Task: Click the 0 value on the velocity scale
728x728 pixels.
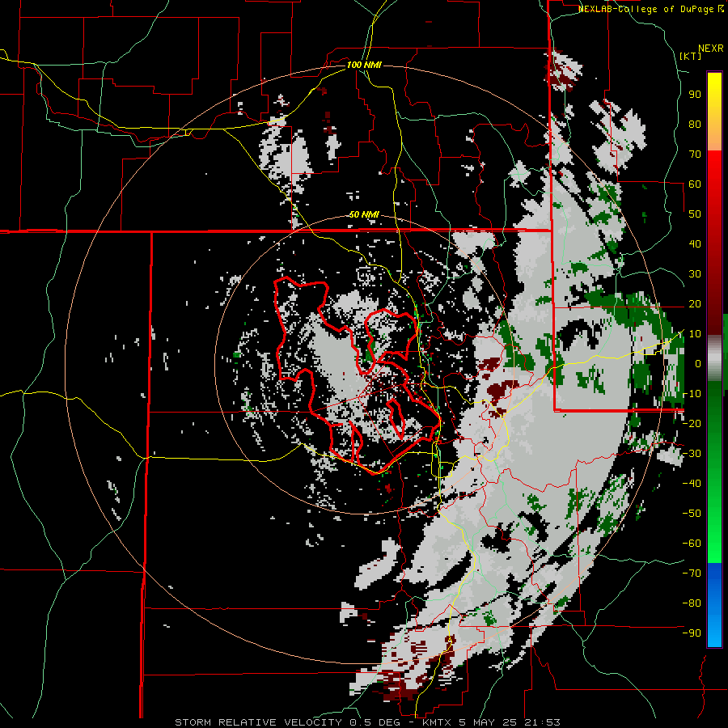Action: point(698,364)
